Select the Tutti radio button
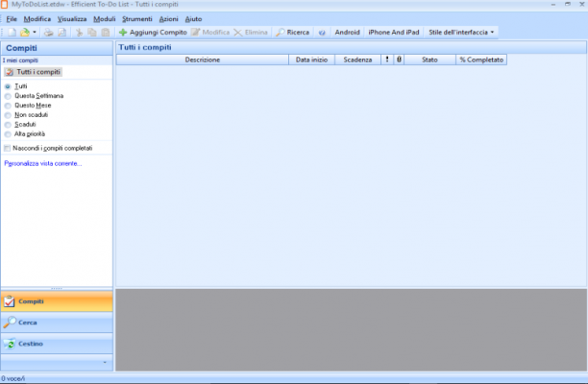The image size is (588, 384). click(8, 86)
